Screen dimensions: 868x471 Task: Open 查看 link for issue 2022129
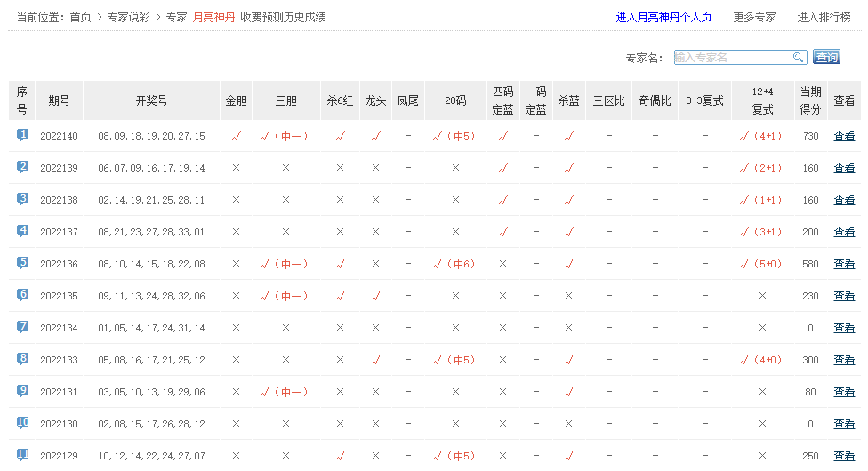tap(843, 456)
